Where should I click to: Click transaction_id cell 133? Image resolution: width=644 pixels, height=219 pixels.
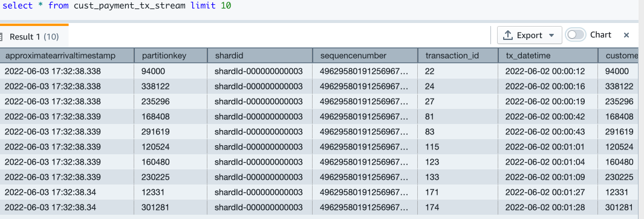pyautogui.click(x=458, y=177)
